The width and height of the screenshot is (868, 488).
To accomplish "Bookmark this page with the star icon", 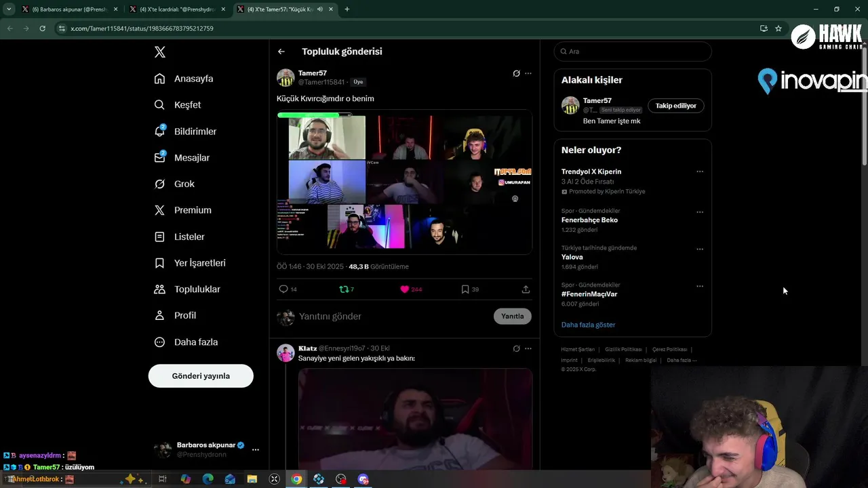I will coord(778,28).
